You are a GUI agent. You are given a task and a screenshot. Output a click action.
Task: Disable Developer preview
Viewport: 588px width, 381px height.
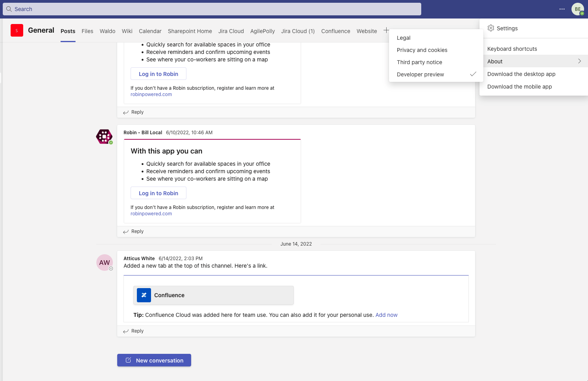coord(420,74)
